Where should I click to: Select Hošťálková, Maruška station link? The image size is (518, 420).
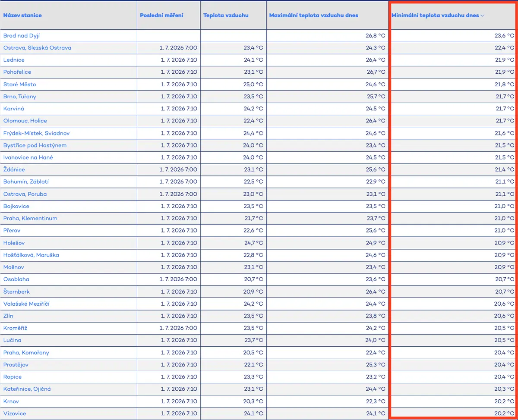[x=31, y=255]
